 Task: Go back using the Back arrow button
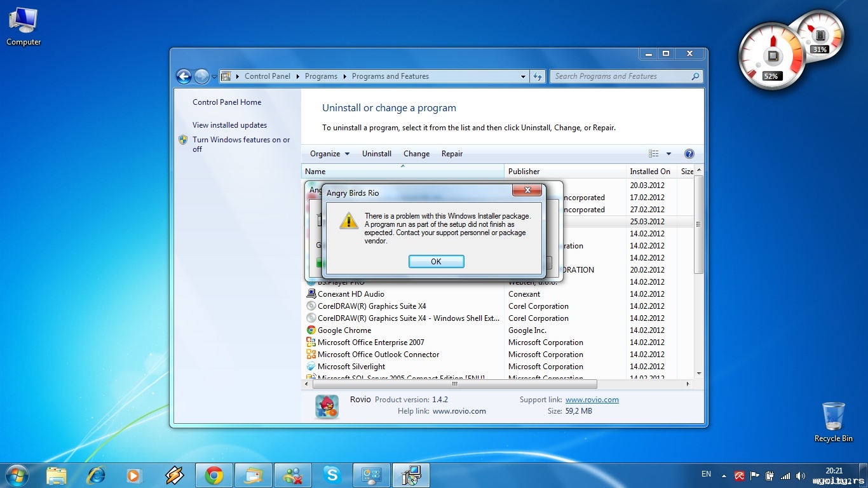click(184, 76)
